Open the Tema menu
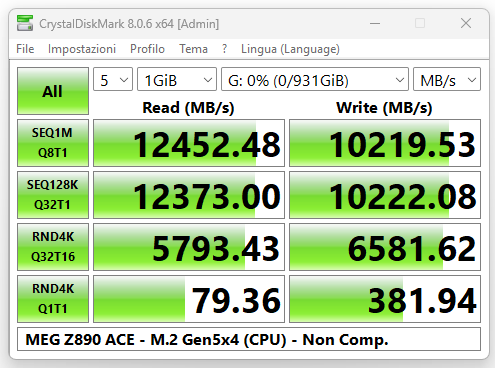 [193, 49]
